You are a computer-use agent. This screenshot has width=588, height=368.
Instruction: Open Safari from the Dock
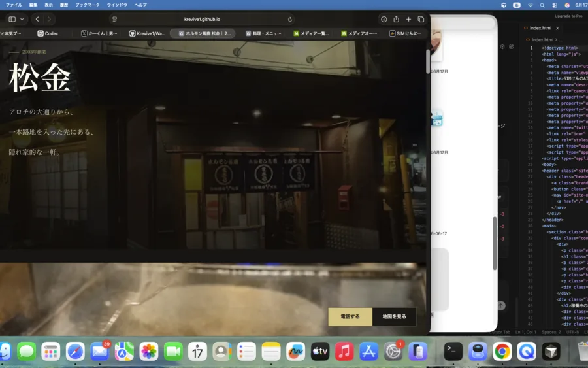click(x=75, y=352)
